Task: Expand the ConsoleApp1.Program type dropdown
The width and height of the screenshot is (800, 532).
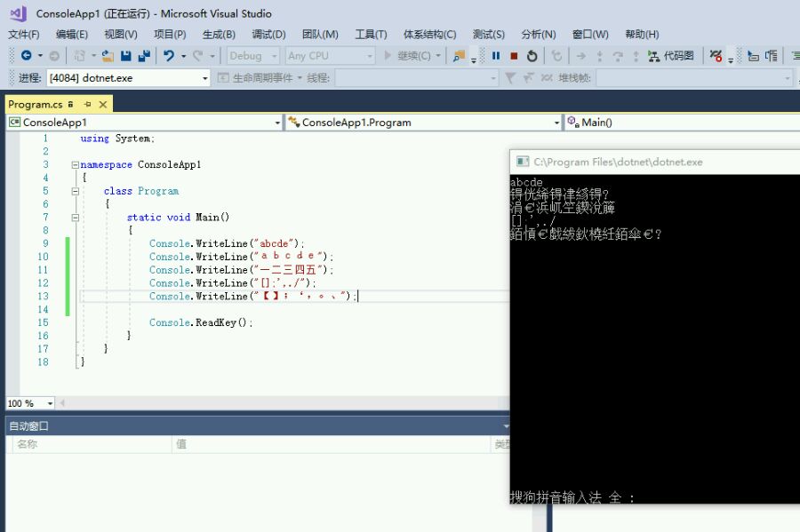Action: click(x=556, y=123)
